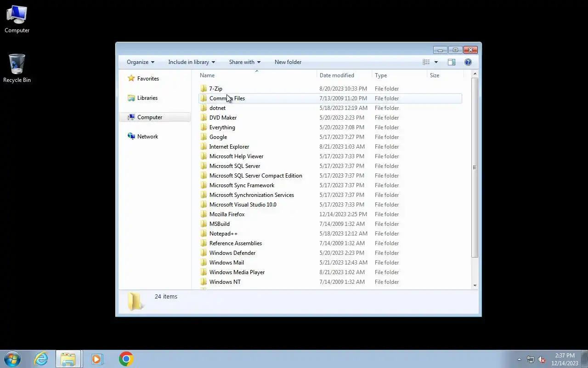Viewport: 588px width, 368px height.
Task: Click the Show desktop strip on taskbar
Action: (x=585, y=359)
